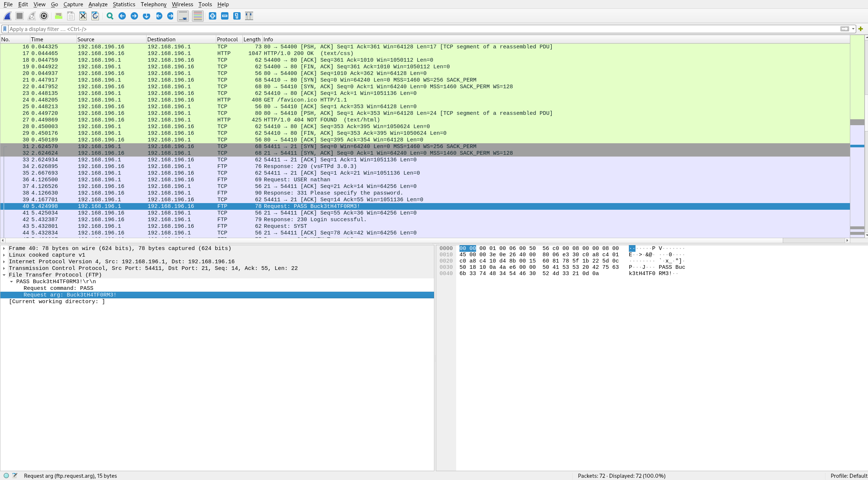The height and width of the screenshot is (480, 868).
Task: Expand Transmission Control Protocol row
Action: (4, 268)
